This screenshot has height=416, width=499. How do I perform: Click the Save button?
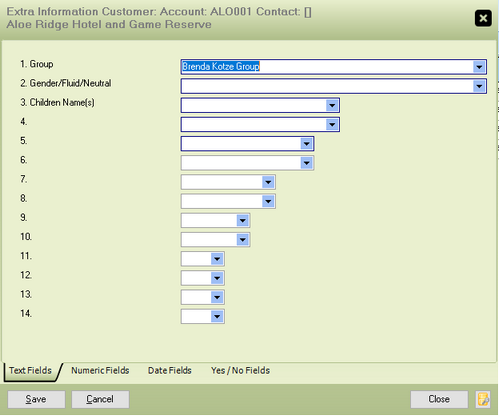36,399
